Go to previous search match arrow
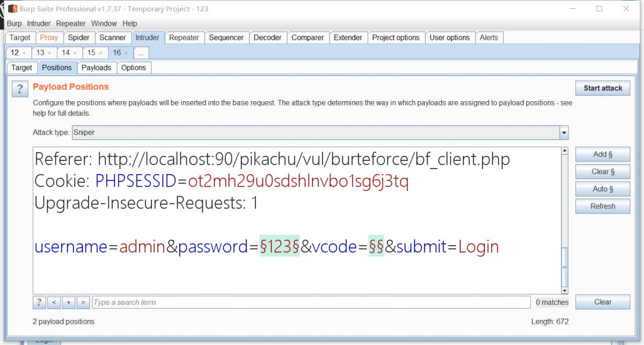Screen dimensions: 644x345 [x=54, y=302]
